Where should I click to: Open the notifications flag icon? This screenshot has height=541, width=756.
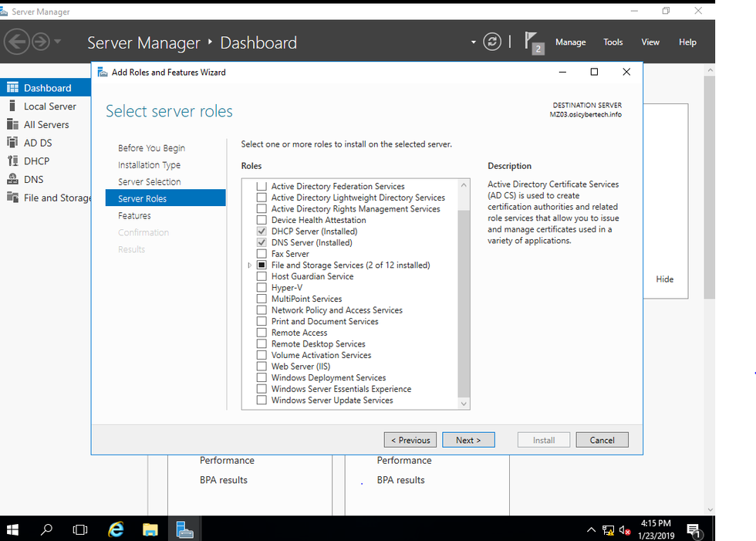pos(534,42)
